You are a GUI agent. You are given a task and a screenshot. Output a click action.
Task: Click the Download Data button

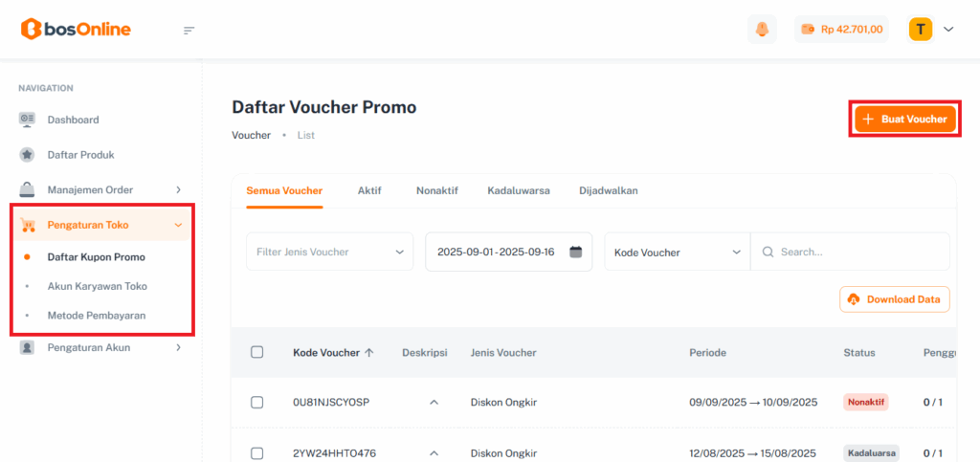pyautogui.click(x=895, y=299)
